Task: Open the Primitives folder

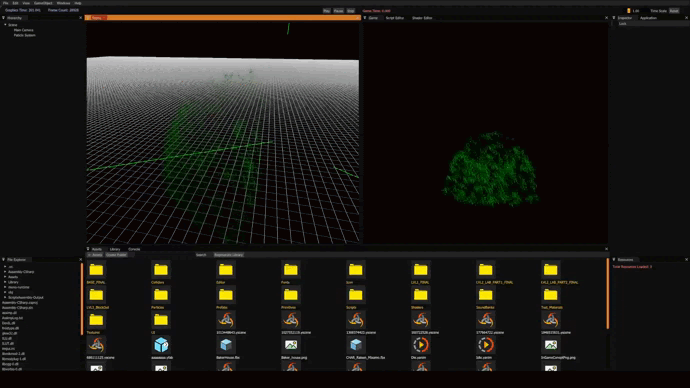Action: click(290, 295)
